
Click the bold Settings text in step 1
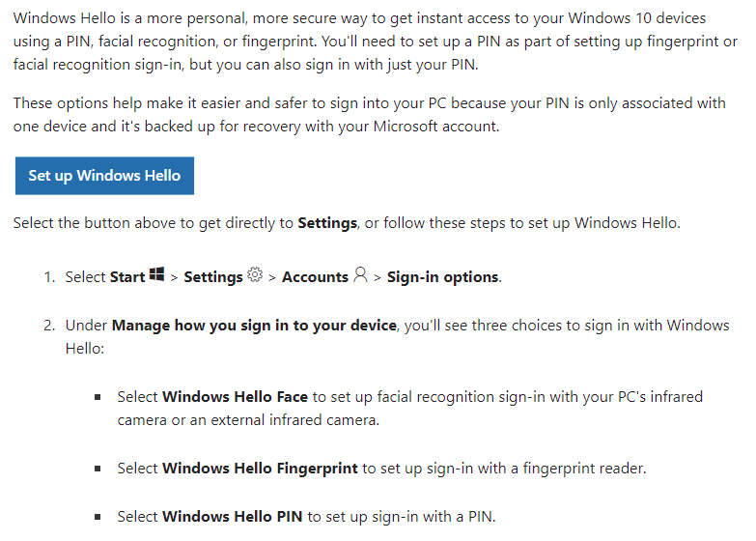pos(212,277)
